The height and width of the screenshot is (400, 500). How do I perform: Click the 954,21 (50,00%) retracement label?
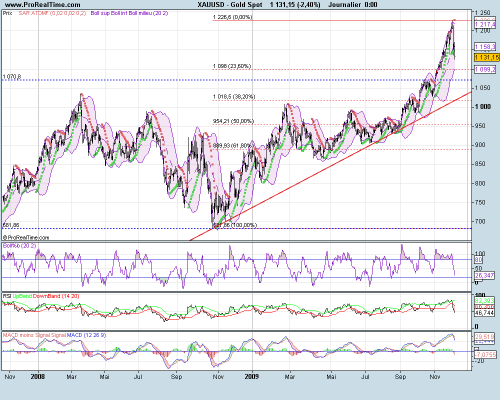pyautogui.click(x=233, y=121)
